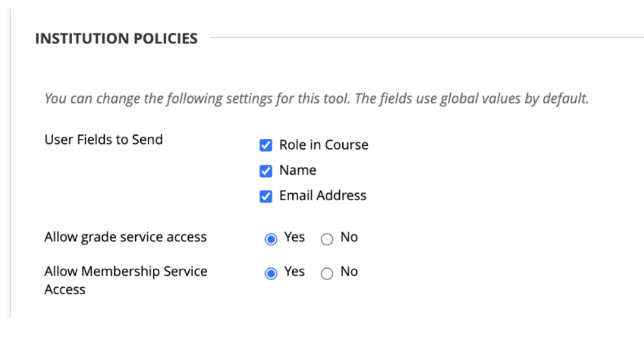Choose Yes radio for Membership Service Access
This screenshot has width=644, height=337.
coord(271,273)
